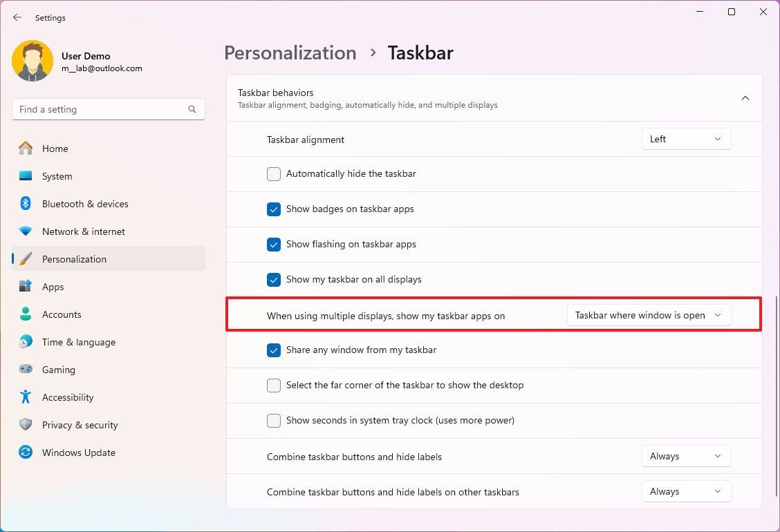Navigate to Personalization via the breadcrumb

coord(290,53)
